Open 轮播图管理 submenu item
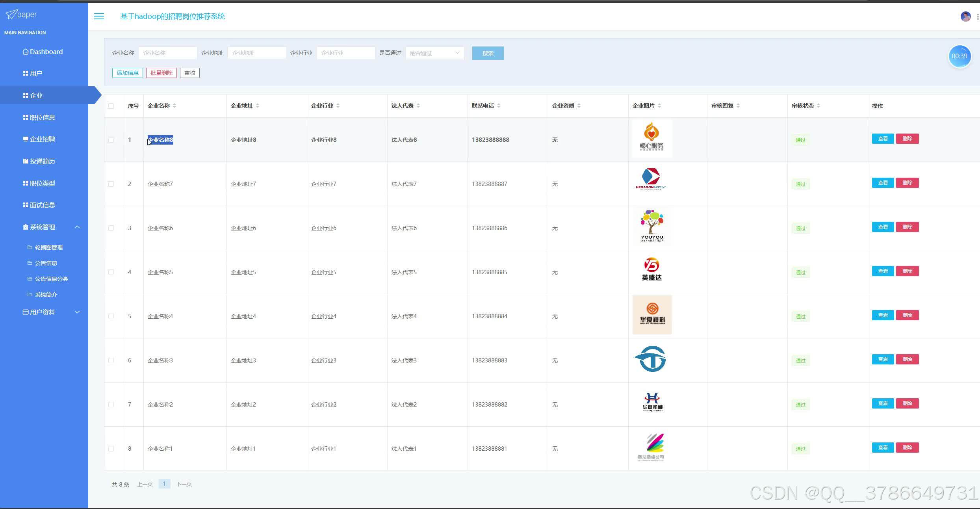Viewport: 980px width, 509px height. [45, 247]
